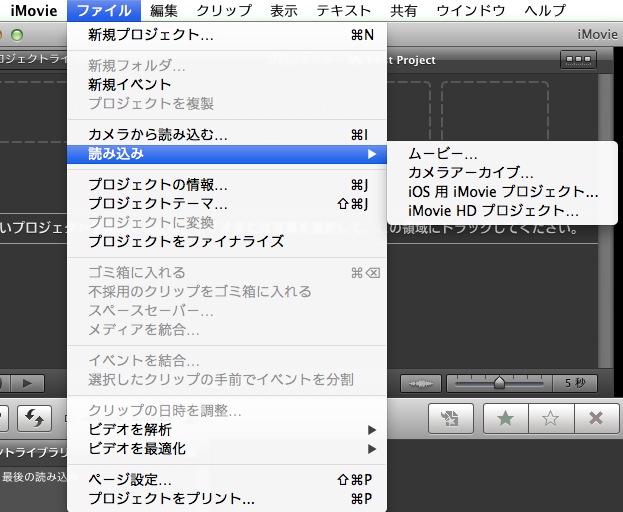
Task: Choose iOS 用 iMovie プロジェクト… item
Action: pyautogui.click(x=502, y=191)
